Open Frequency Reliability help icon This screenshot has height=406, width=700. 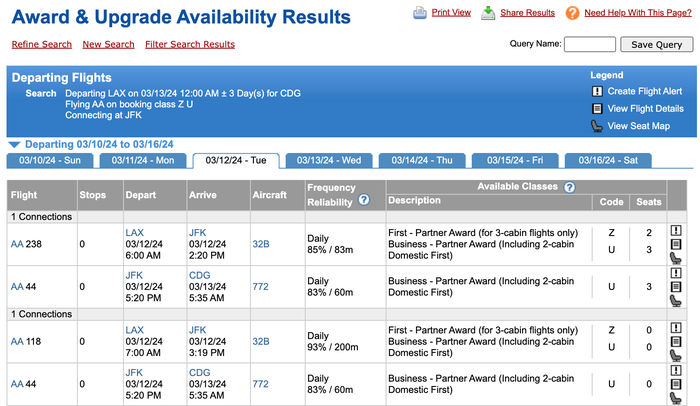point(364,200)
